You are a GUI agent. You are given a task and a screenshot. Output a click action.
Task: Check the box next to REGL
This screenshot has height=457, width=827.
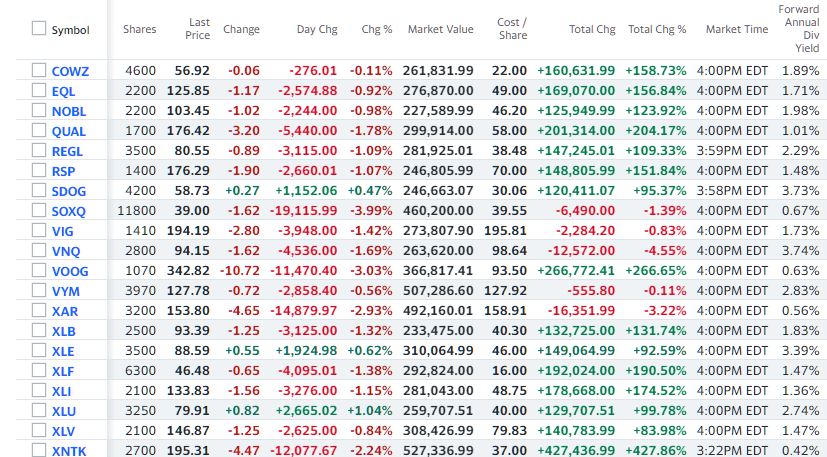(38, 151)
